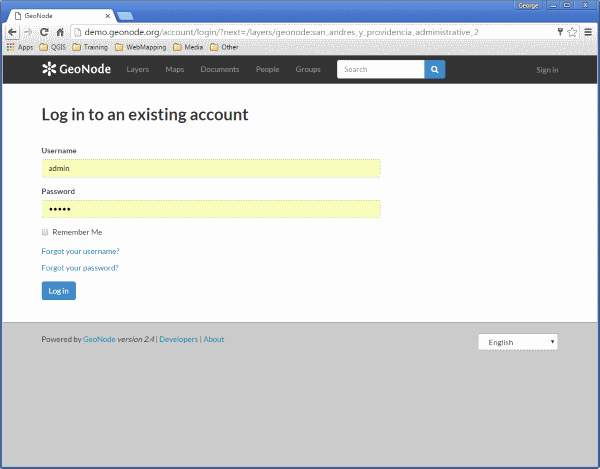Open the Layers navigation menu item
600x469 pixels.
[x=138, y=69]
